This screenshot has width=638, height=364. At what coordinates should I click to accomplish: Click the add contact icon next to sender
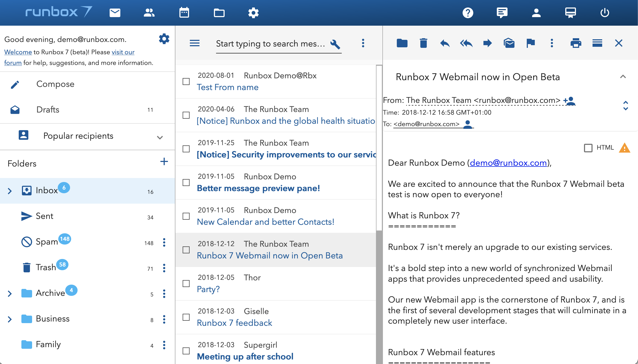[570, 100]
